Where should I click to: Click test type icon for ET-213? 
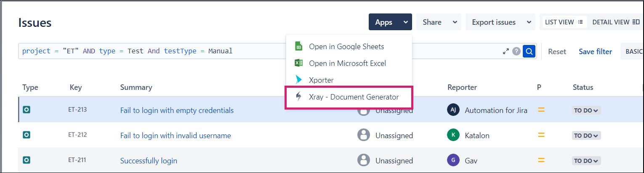26,110
